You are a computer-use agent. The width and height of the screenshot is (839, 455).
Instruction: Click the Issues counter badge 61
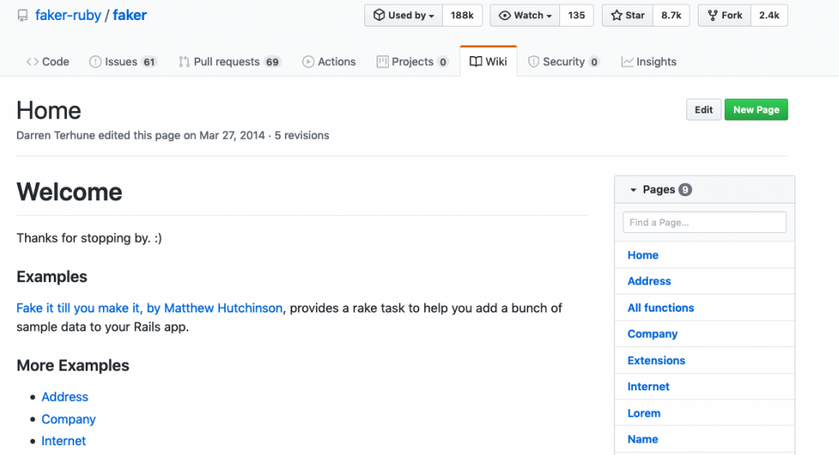click(x=149, y=62)
